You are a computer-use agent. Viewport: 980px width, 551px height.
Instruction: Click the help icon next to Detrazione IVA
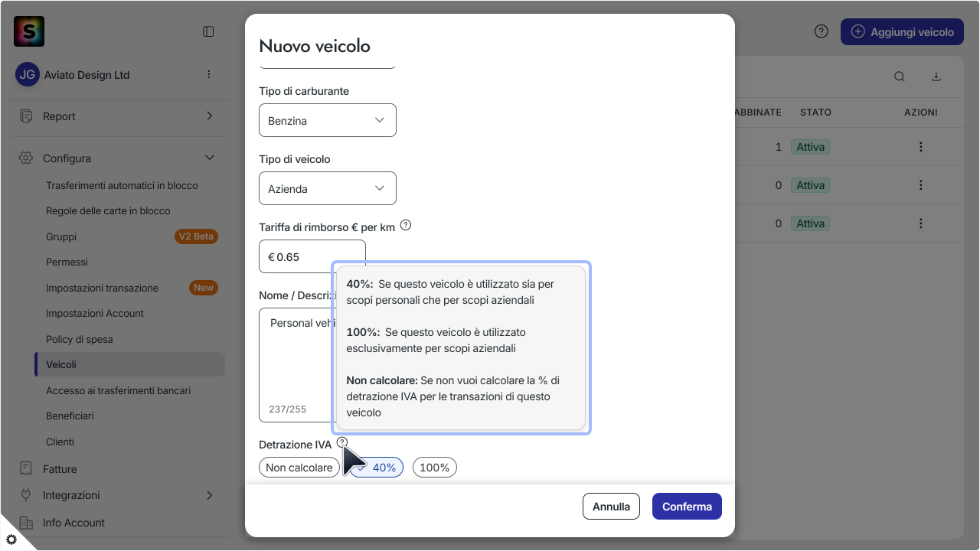342,442
